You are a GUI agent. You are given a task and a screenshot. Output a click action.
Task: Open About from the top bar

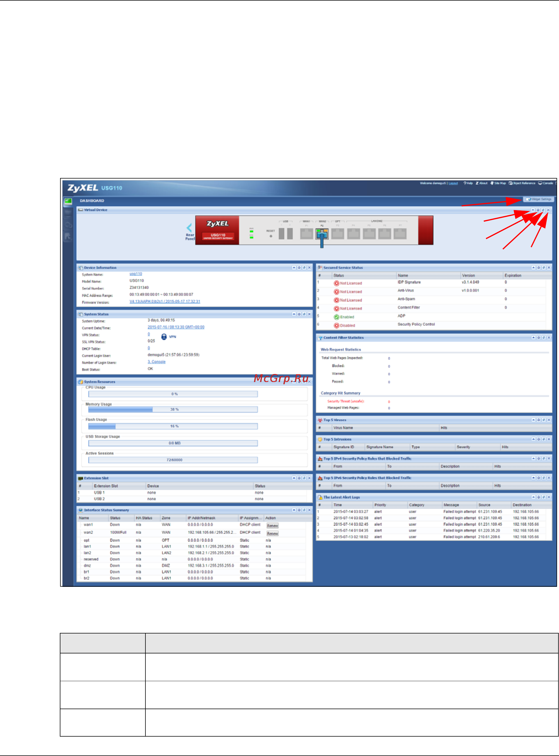click(x=481, y=183)
